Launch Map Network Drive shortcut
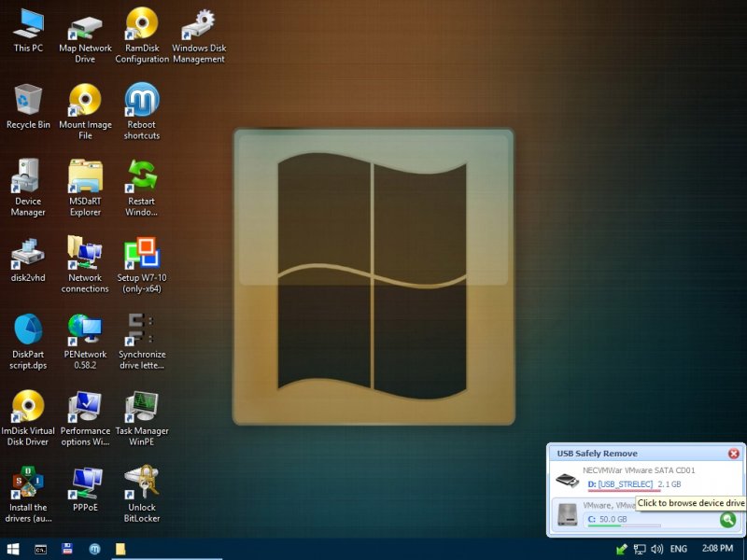The width and height of the screenshot is (747, 560). coord(85,38)
